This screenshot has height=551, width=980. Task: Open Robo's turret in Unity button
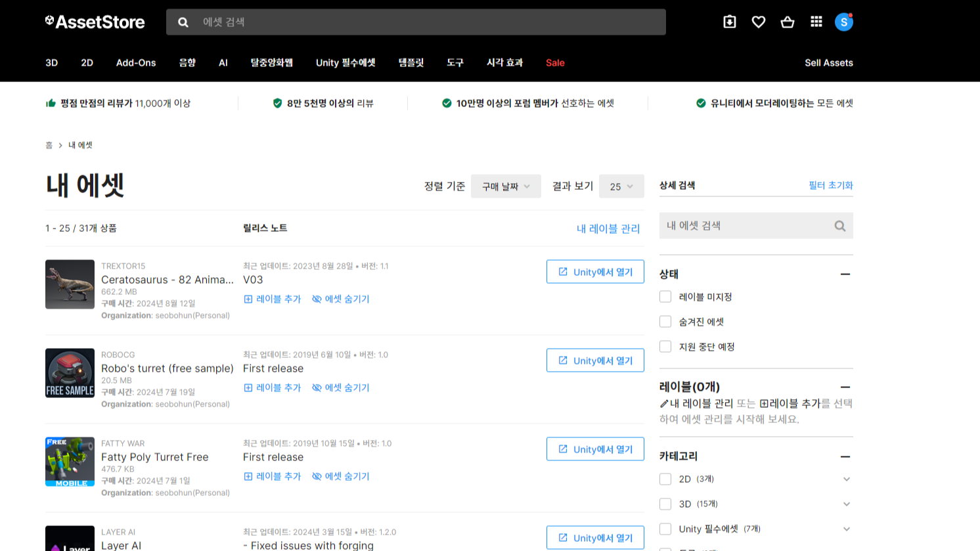[595, 361]
